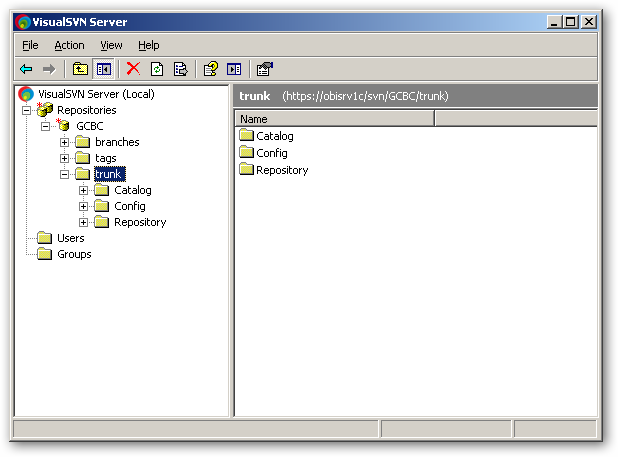
Task: Click the Export List toolbar icon
Action: [x=181, y=69]
